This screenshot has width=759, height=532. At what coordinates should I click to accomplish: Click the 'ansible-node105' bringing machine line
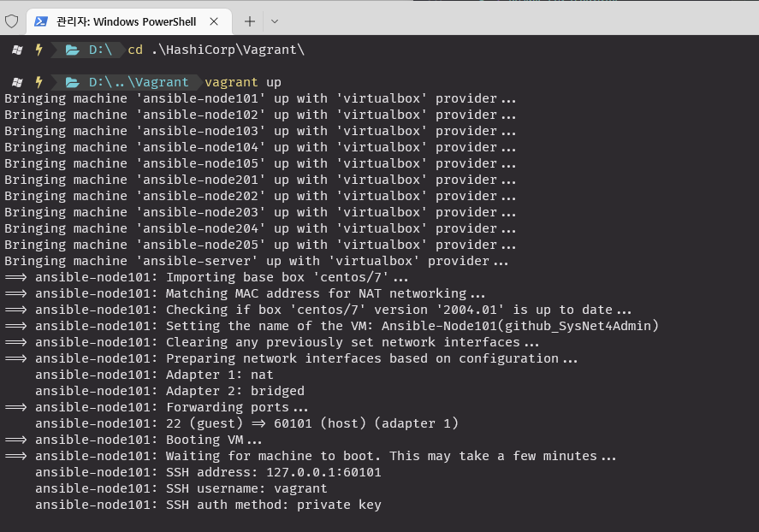(x=260, y=163)
